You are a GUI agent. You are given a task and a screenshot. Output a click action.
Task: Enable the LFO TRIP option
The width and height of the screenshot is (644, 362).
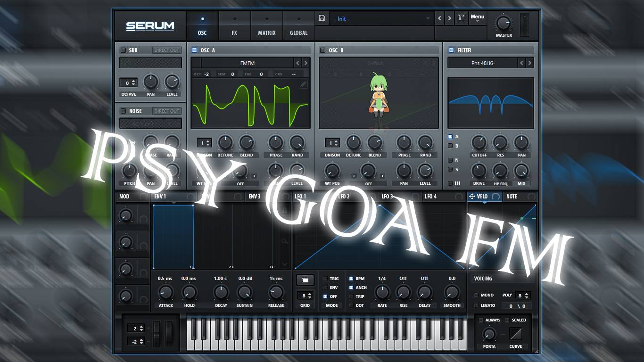[351, 296]
